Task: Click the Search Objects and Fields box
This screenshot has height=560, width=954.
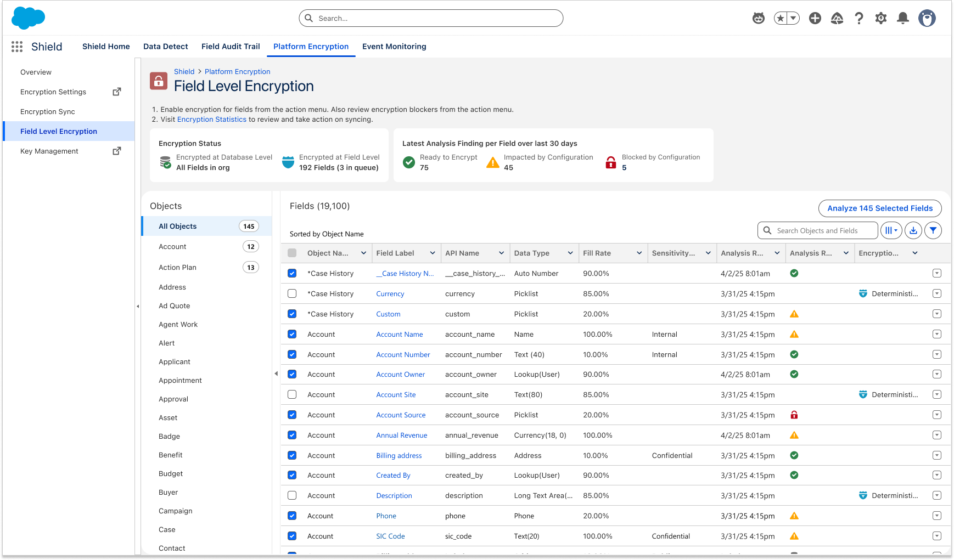Action: coord(818,230)
